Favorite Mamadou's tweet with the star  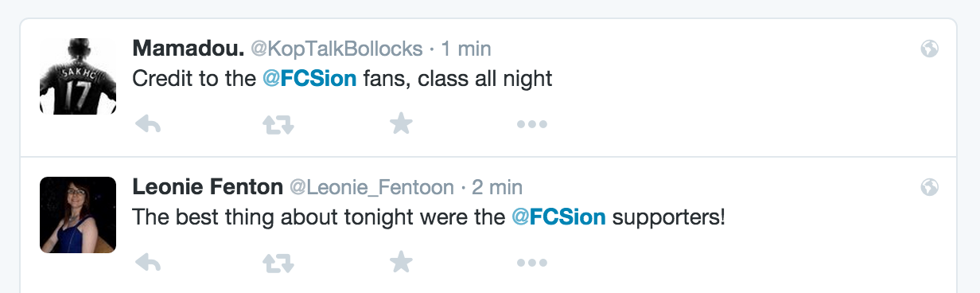click(401, 123)
